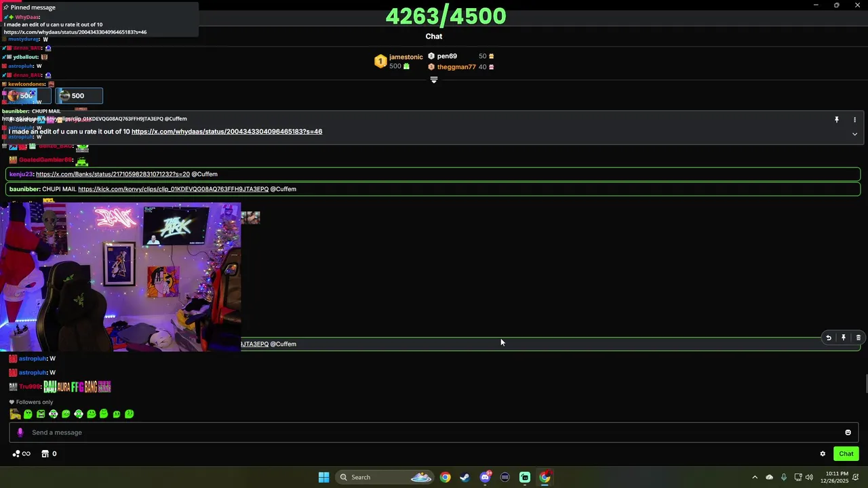
Task: Open the Windows Start menu
Action: [x=323, y=477]
